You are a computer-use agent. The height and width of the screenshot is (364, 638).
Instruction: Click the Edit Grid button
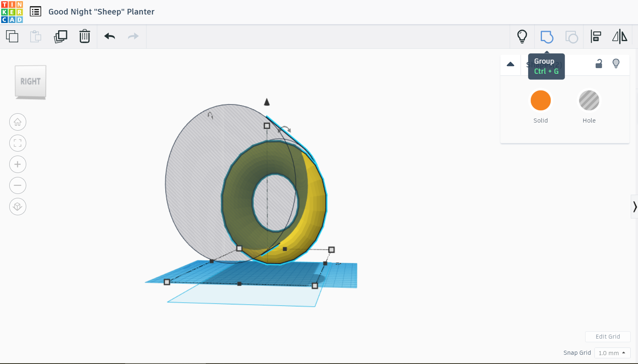[x=608, y=337]
